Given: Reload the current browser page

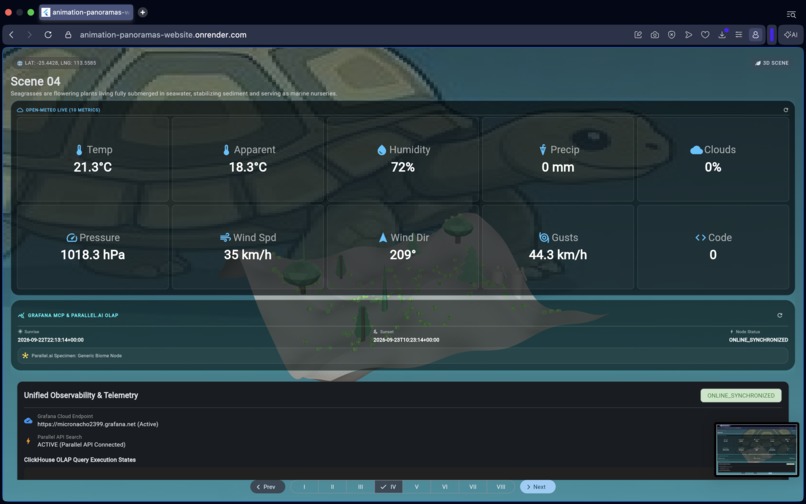Looking at the screenshot, I should click(48, 34).
